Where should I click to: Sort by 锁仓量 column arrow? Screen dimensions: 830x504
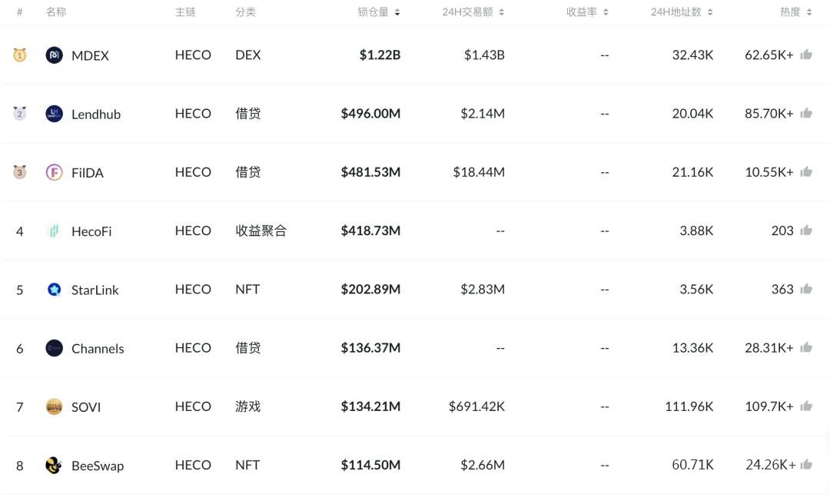tap(397, 12)
